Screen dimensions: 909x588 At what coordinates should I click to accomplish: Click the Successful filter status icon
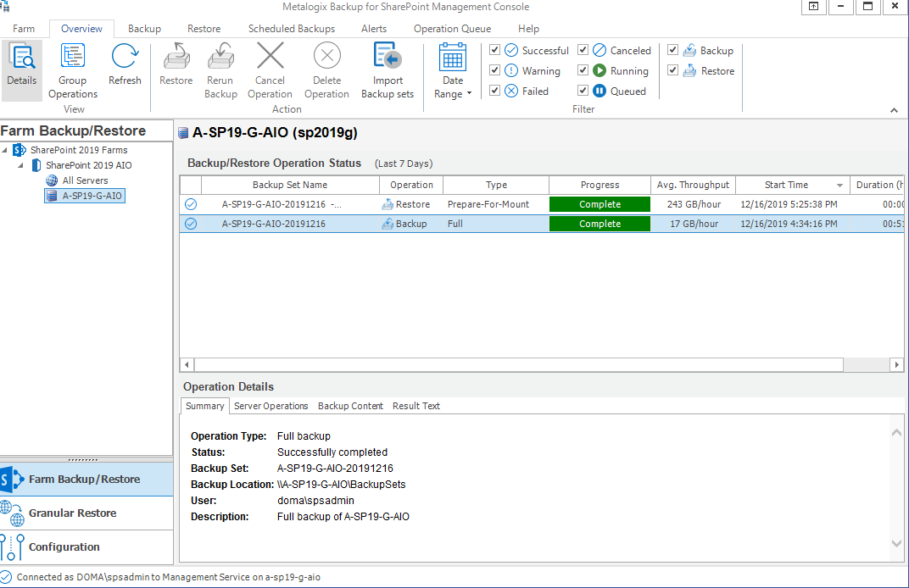pos(511,50)
